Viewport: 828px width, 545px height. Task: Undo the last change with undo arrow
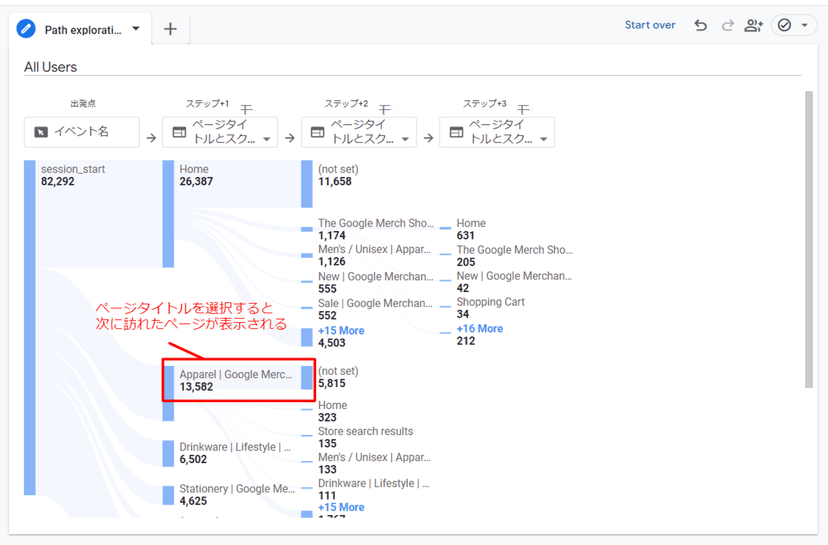700,25
